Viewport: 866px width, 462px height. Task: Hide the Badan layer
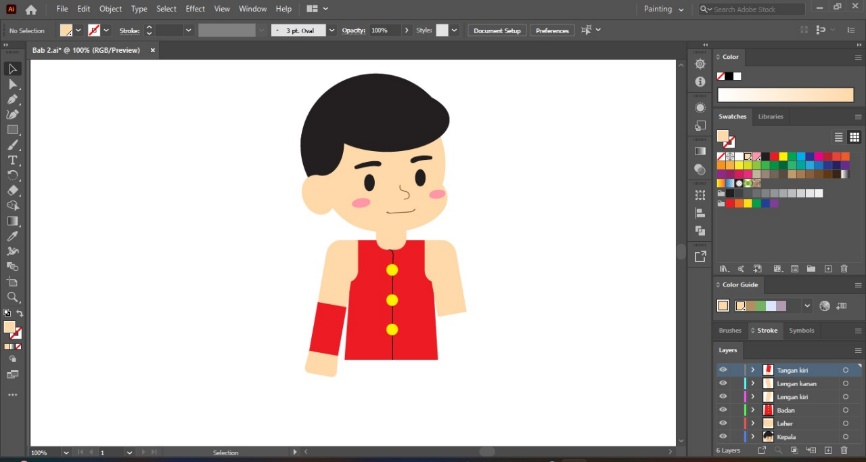[x=723, y=410]
